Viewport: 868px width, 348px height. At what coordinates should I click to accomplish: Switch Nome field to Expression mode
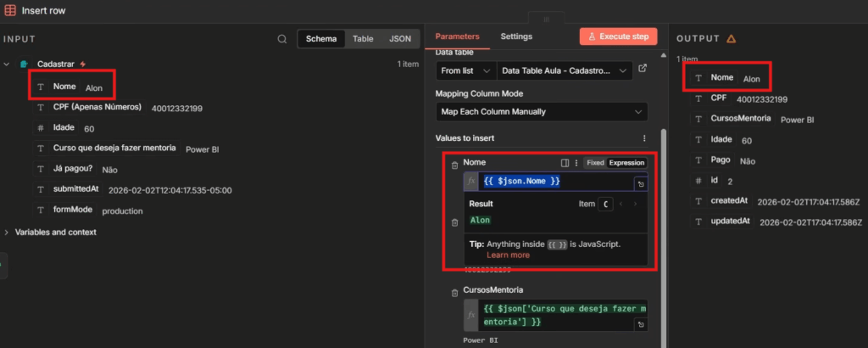626,163
